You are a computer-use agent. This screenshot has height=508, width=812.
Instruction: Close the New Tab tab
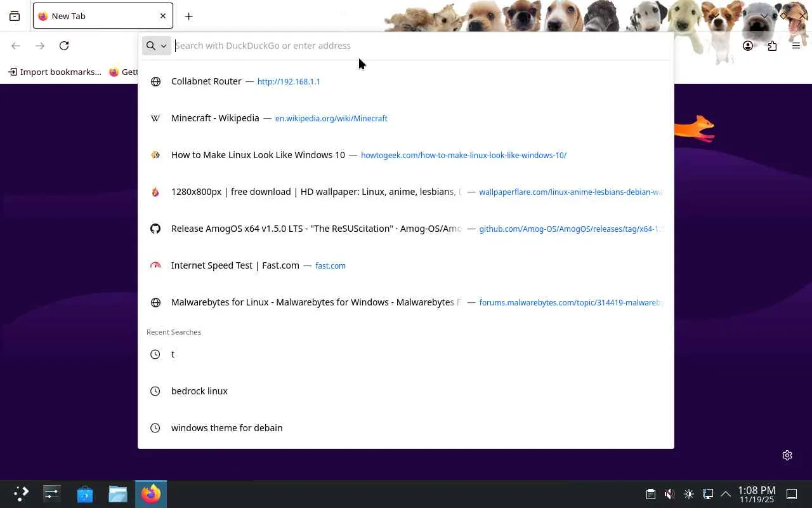[163, 16]
